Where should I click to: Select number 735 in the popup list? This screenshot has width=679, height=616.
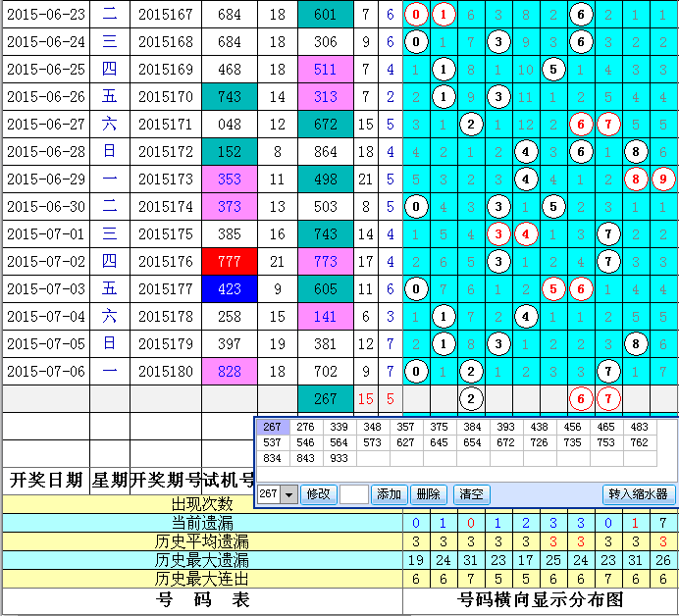pyautogui.click(x=572, y=442)
